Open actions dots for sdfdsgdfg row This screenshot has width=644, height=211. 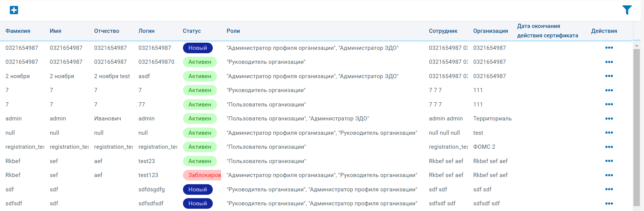(x=609, y=189)
